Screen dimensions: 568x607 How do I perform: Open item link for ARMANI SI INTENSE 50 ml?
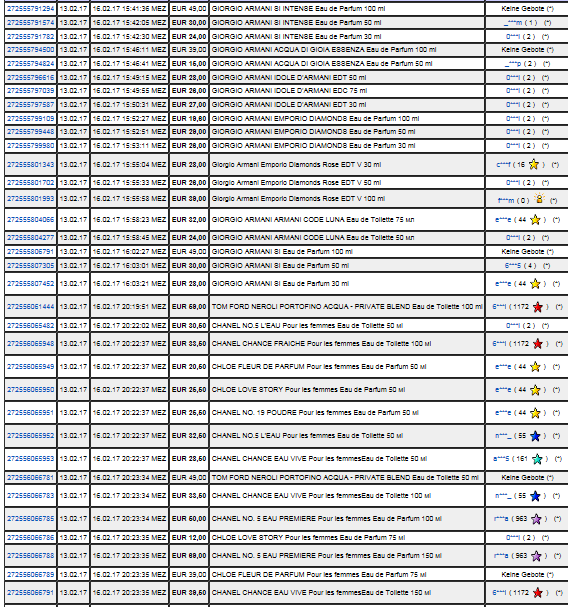(31, 22)
